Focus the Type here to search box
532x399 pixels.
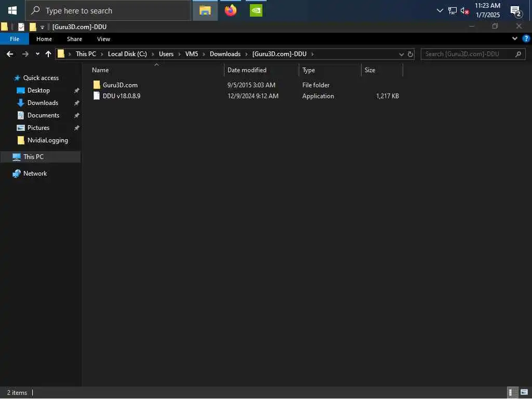pyautogui.click(x=108, y=10)
